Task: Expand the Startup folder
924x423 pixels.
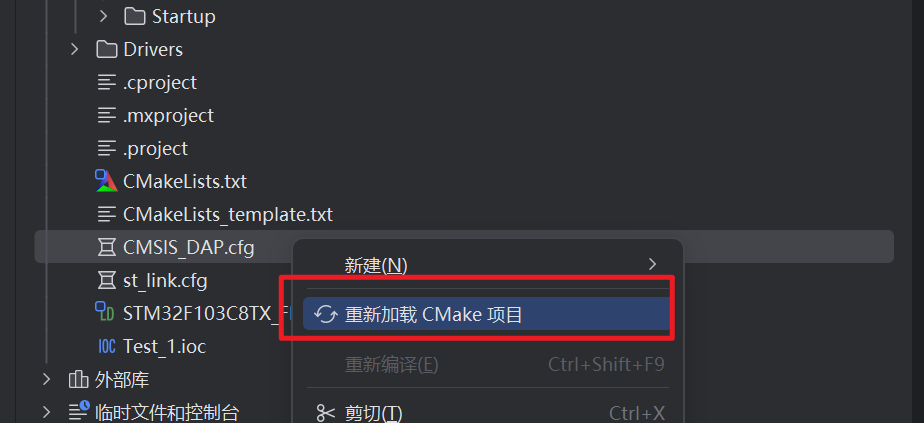Action: (104, 16)
